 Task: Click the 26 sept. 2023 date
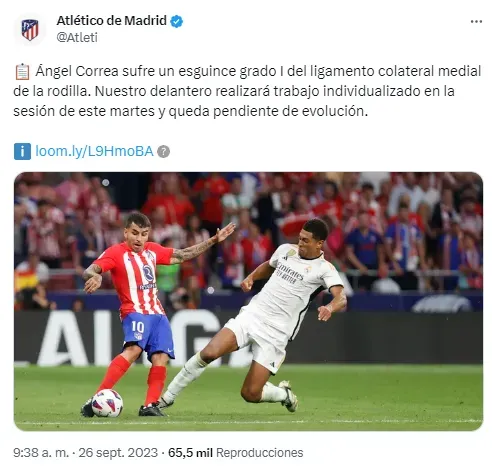pos(118,453)
